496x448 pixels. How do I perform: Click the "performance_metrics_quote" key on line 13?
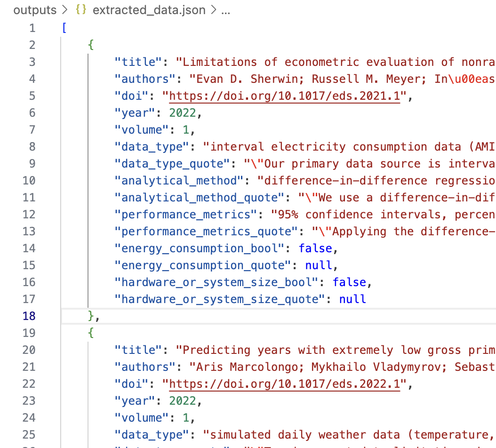[207, 231]
